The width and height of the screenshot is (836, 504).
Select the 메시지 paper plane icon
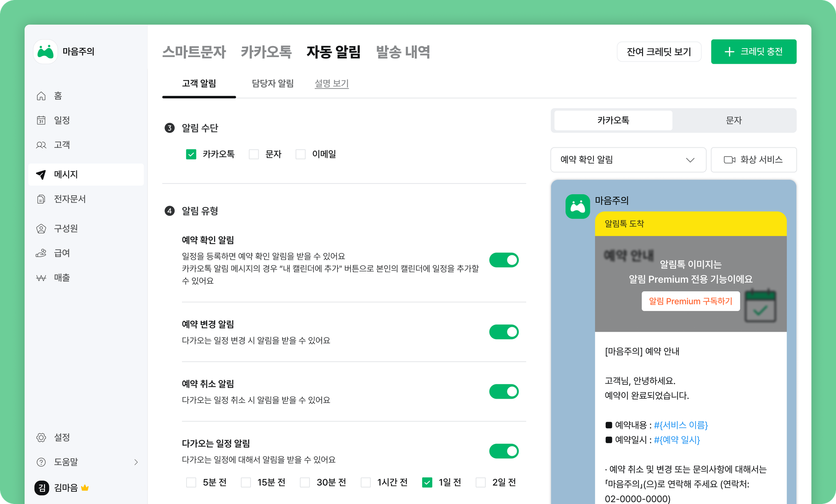(x=41, y=175)
